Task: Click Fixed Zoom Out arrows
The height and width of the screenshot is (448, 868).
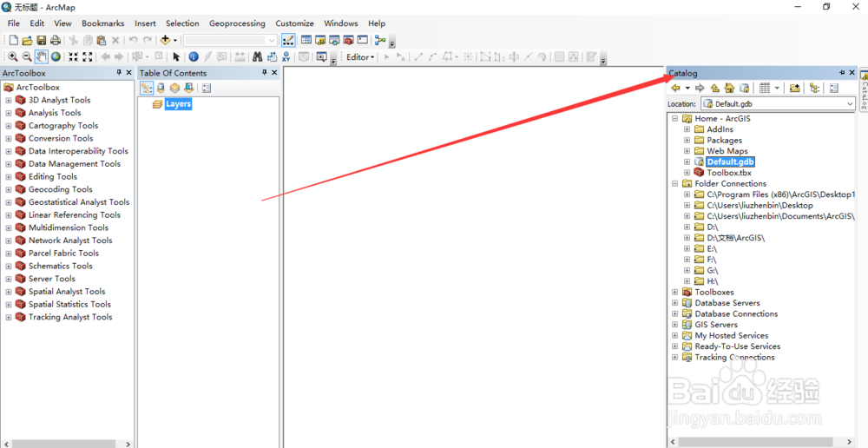Action: [88, 56]
